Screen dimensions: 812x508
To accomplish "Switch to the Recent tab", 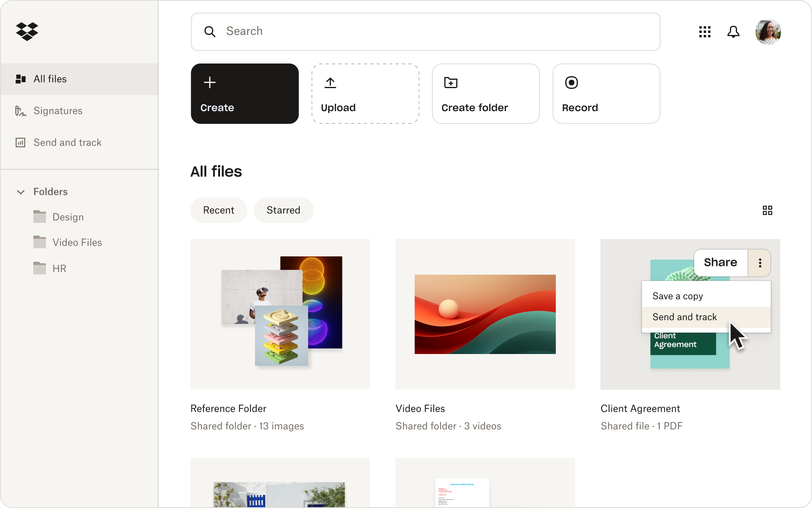I will (218, 210).
